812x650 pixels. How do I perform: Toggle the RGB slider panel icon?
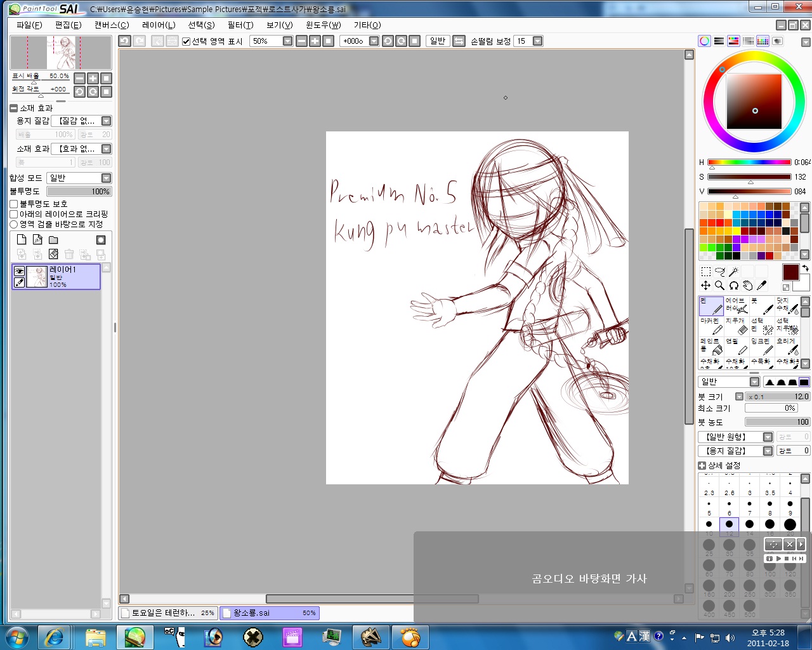click(719, 41)
